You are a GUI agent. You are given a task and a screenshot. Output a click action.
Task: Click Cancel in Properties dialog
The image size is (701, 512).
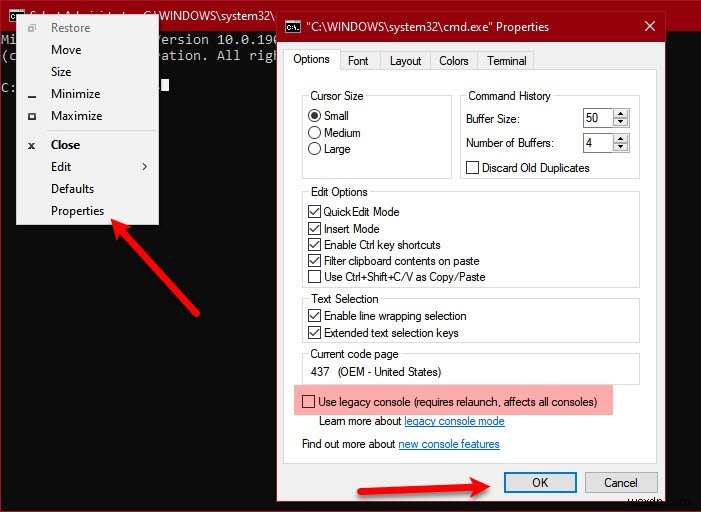pyautogui.click(x=621, y=482)
